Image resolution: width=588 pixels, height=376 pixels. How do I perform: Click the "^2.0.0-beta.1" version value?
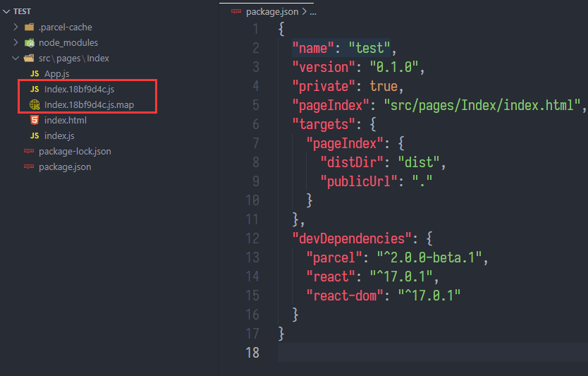coord(429,257)
